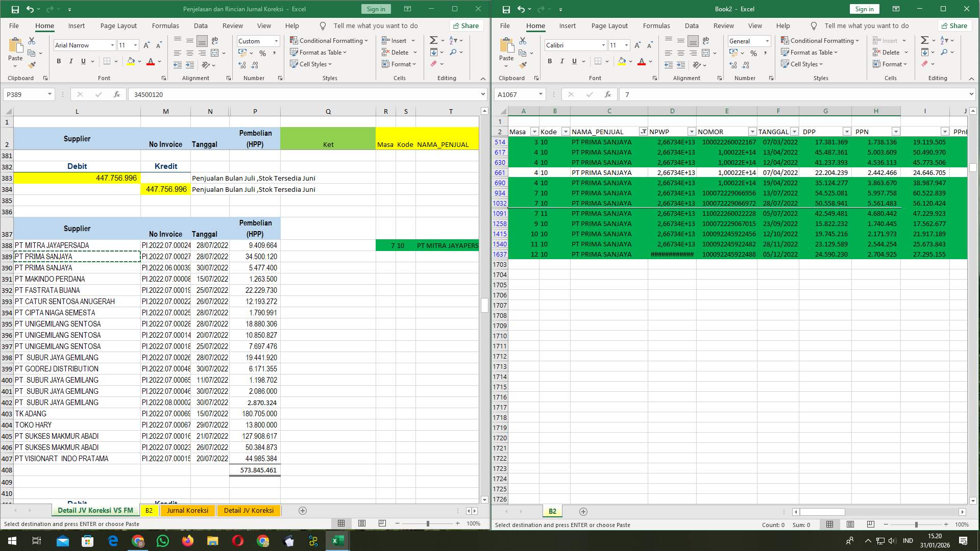
Task: Expand the Number Format dropdown showing Custom
Action: click(276, 41)
